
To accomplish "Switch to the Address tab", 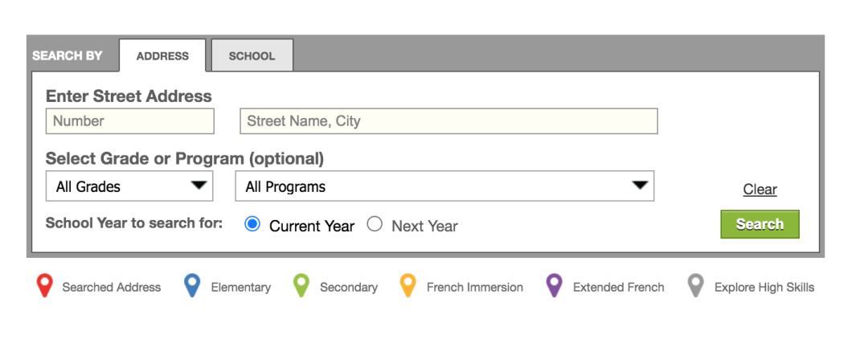I will pyautogui.click(x=162, y=56).
